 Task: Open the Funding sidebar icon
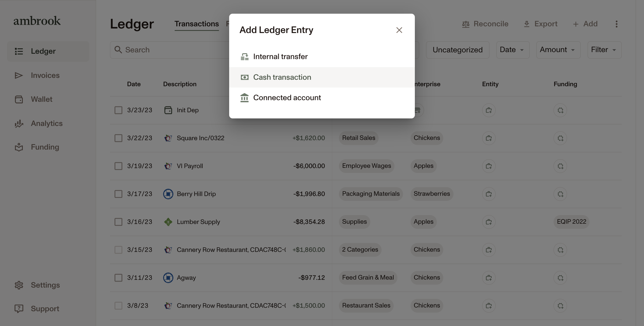click(x=19, y=147)
